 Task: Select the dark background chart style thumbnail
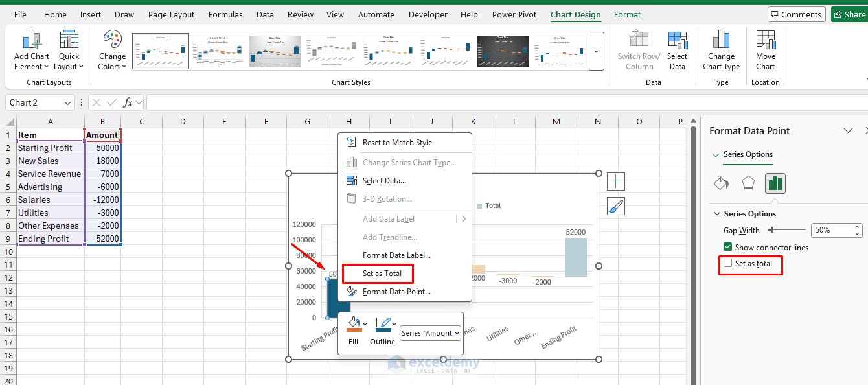pos(503,51)
